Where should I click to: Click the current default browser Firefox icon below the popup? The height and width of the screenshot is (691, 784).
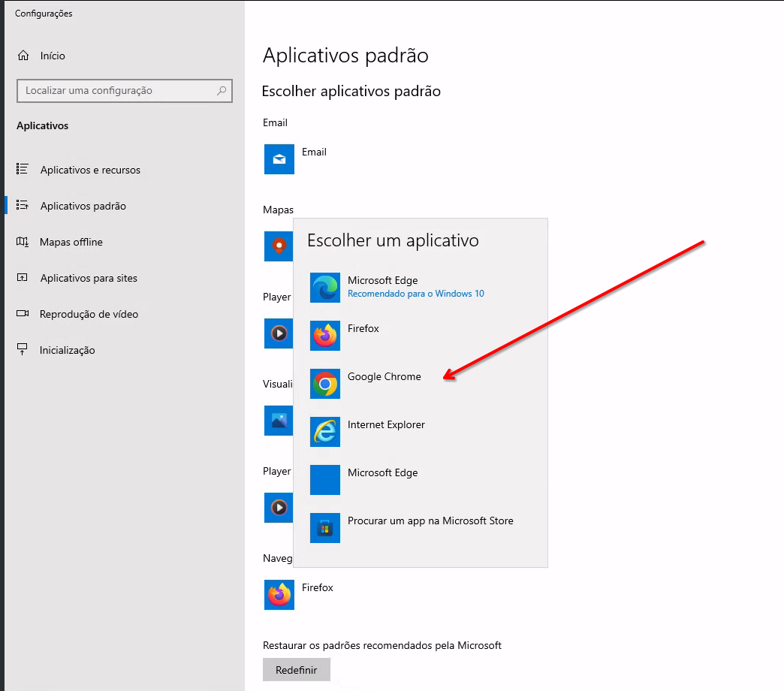[279, 595]
